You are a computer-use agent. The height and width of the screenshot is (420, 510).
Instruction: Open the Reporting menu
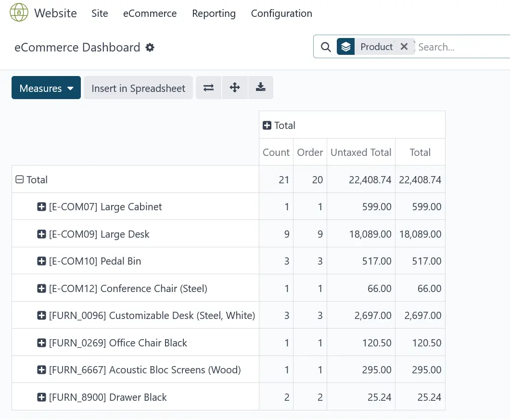point(214,13)
